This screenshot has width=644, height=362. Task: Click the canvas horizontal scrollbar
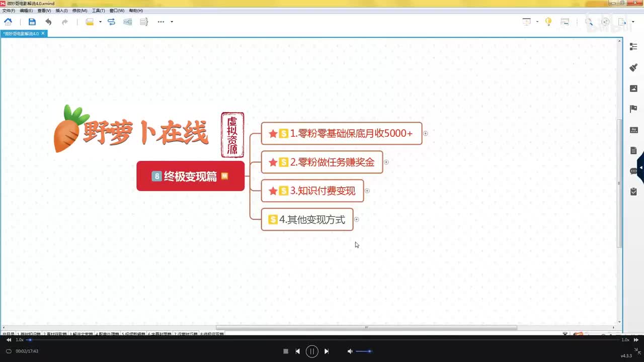pyautogui.click(x=366, y=328)
